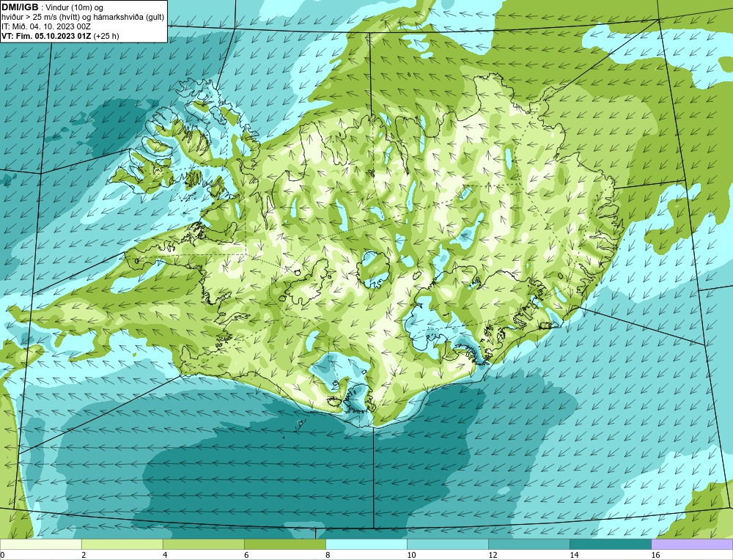Click the 'IT: Mið. 04. 10. 2023 00Z' line

[x=46, y=26]
